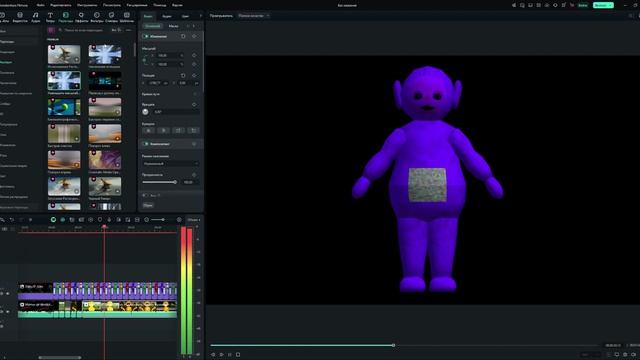Redo action in timeline toolbar

coord(21,220)
